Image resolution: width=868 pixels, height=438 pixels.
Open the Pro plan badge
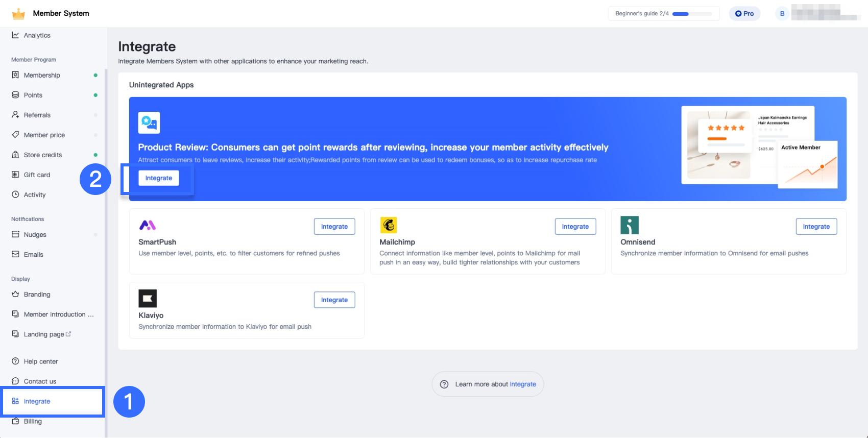click(x=744, y=14)
